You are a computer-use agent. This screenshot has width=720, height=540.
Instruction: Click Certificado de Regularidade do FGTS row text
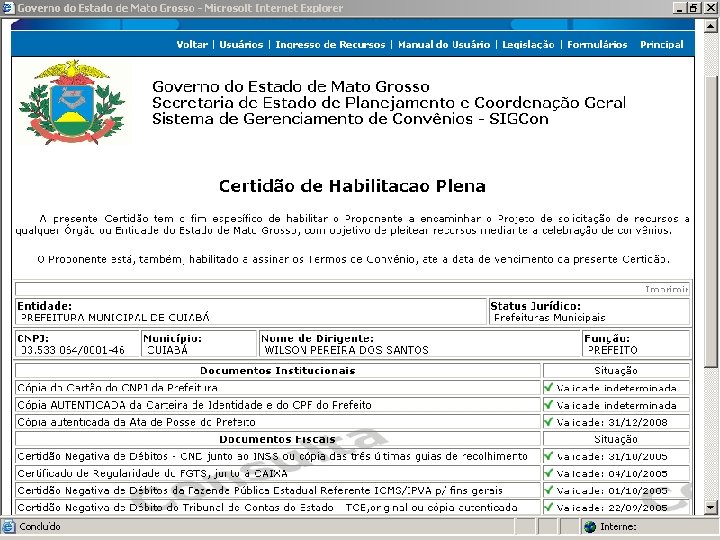[152, 473]
